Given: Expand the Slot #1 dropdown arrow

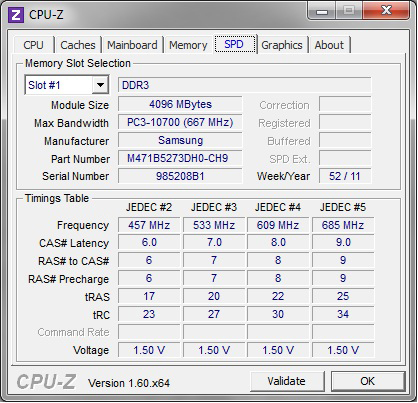Looking at the screenshot, I should click(100, 85).
